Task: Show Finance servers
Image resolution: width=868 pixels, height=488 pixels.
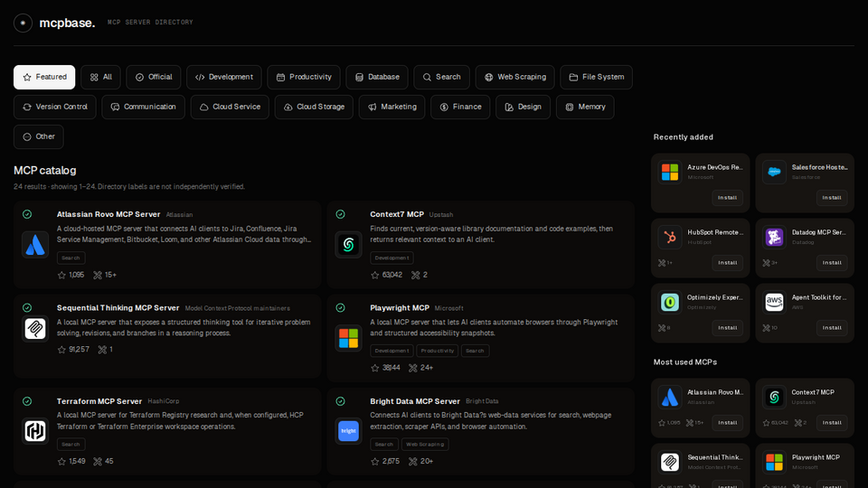Action: click(460, 108)
